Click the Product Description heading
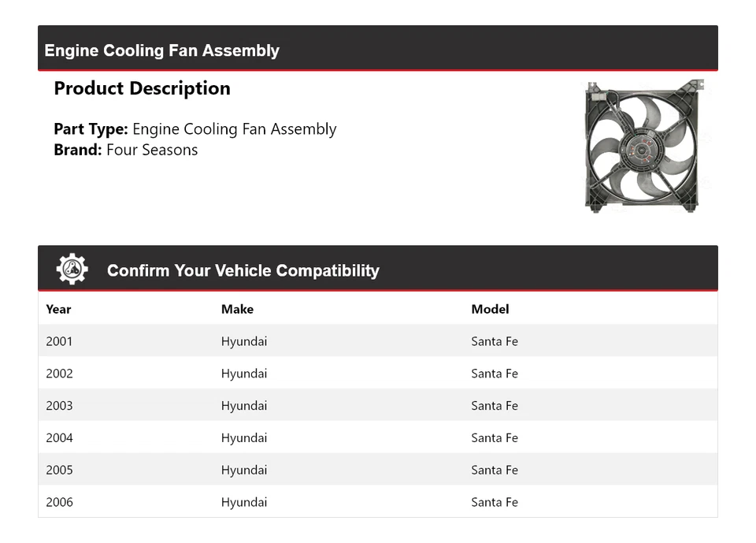Screen dimensions: 756x543 (x=142, y=88)
